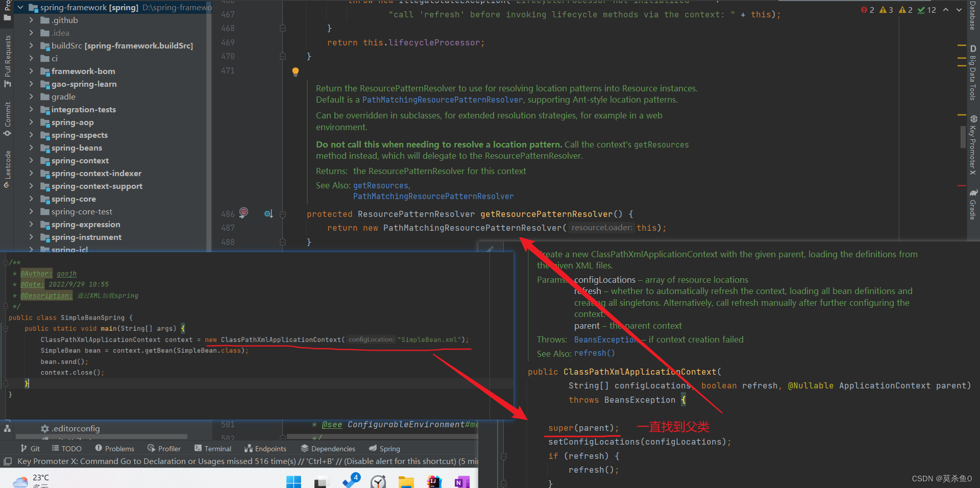Screen dimensions: 980x488
Task: Expand the integration-tests module
Action: point(32,110)
